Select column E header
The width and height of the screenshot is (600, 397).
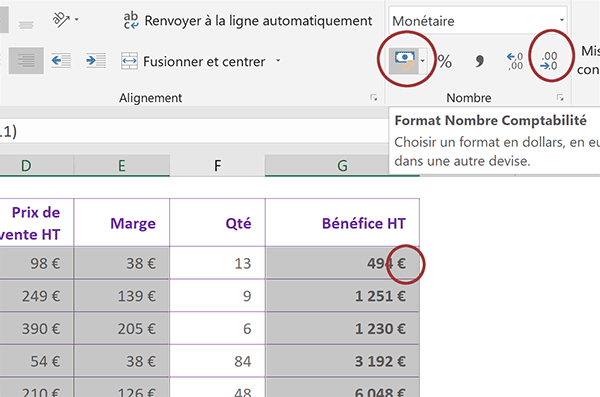coord(122,165)
